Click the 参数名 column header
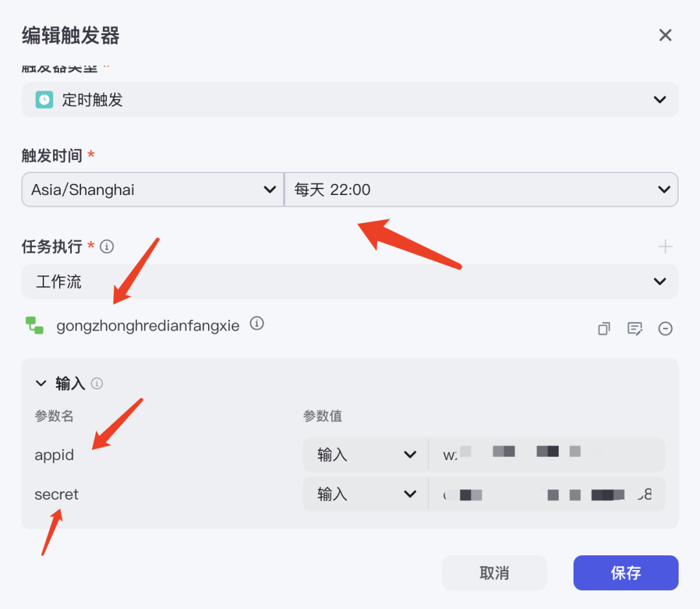The image size is (700, 609). click(54, 416)
